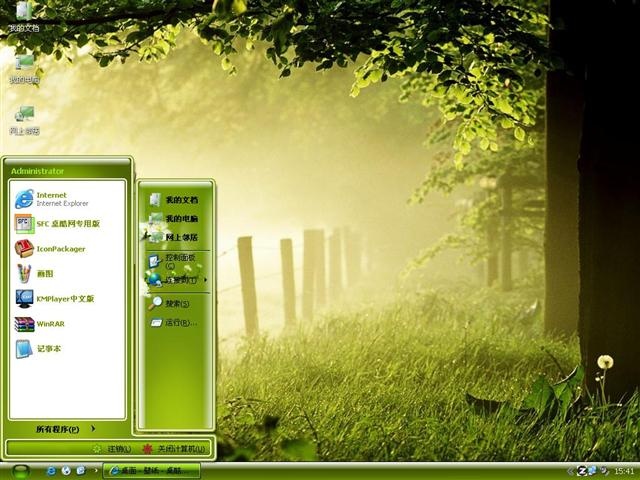
Task: Expand 所有程序 all programs list
Action: (x=66, y=429)
